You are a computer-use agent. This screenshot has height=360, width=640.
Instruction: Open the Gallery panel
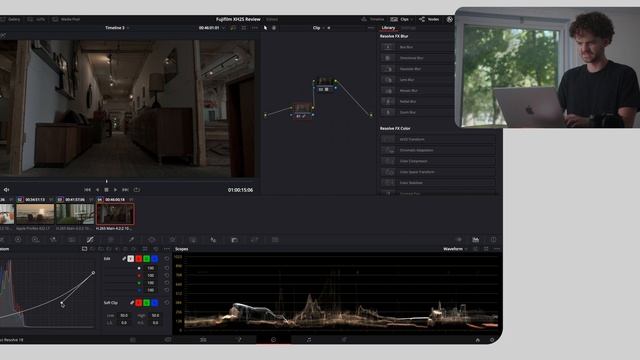point(11,19)
